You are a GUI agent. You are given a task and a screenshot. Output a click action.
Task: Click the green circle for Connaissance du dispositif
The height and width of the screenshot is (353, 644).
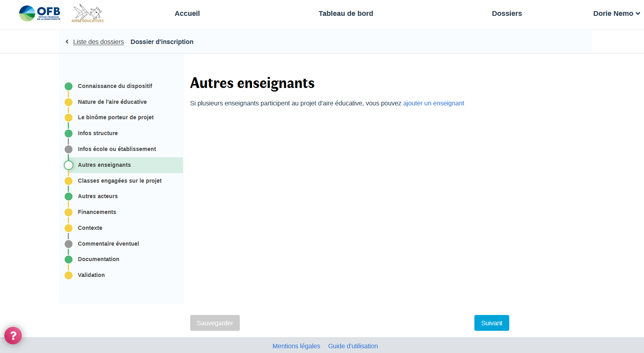pos(69,86)
